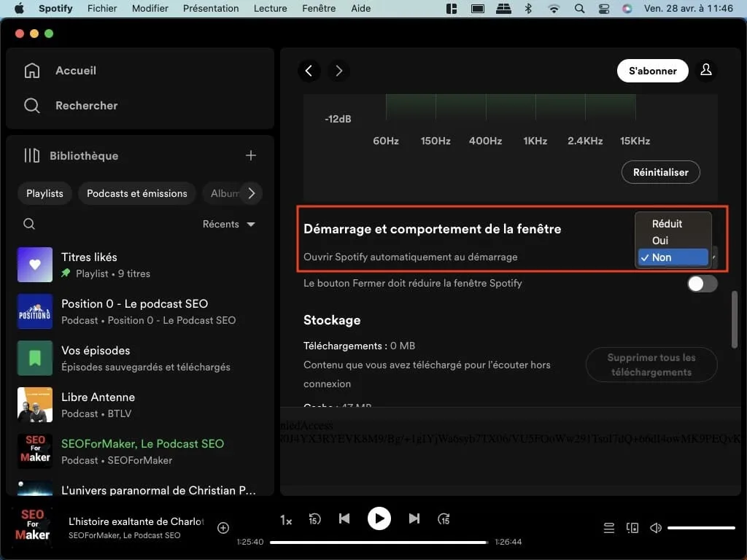Viewport: 747px width, 560px height.
Task: Open Rechercher with the search icon
Action: pyautogui.click(x=32, y=105)
